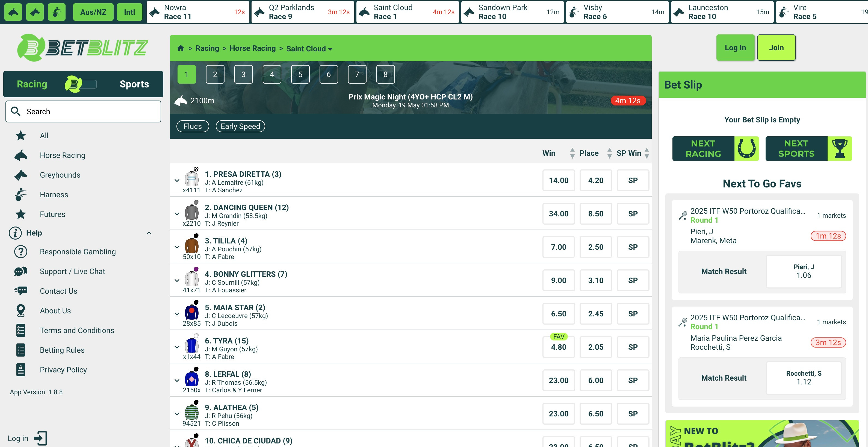The height and width of the screenshot is (447, 868).
Task: Select Tilila place odds 2.50
Action: coord(596,247)
